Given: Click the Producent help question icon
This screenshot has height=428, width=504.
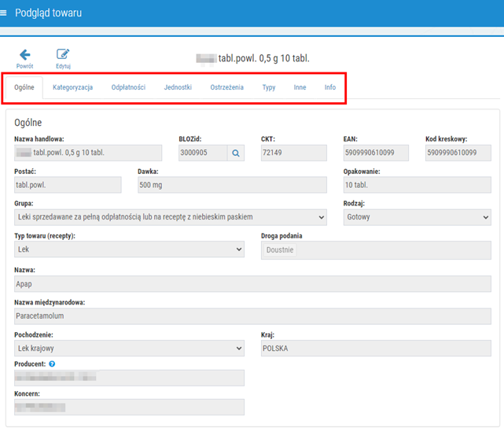Looking at the screenshot, I should [x=52, y=364].
